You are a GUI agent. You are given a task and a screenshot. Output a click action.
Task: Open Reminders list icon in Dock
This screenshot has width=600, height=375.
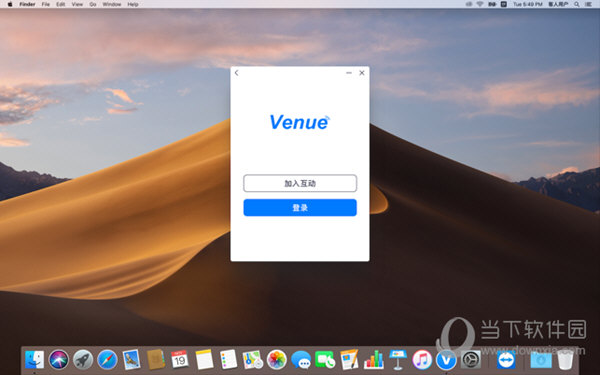tap(228, 360)
